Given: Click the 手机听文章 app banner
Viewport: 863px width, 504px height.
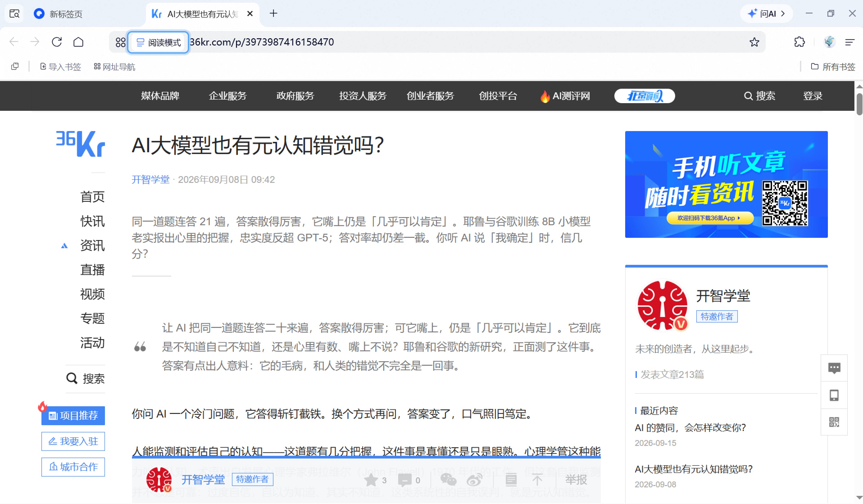Looking at the screenshot, I should 726,184.
